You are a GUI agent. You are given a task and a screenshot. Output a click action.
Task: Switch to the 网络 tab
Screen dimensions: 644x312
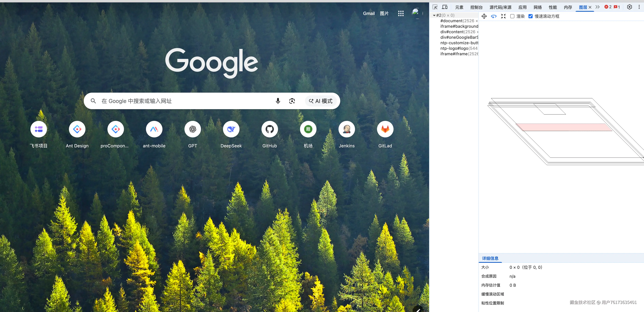[538, 7]
